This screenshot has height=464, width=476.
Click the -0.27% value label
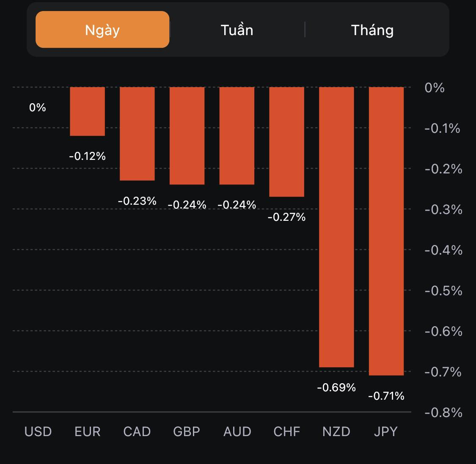tap(287, 217)
